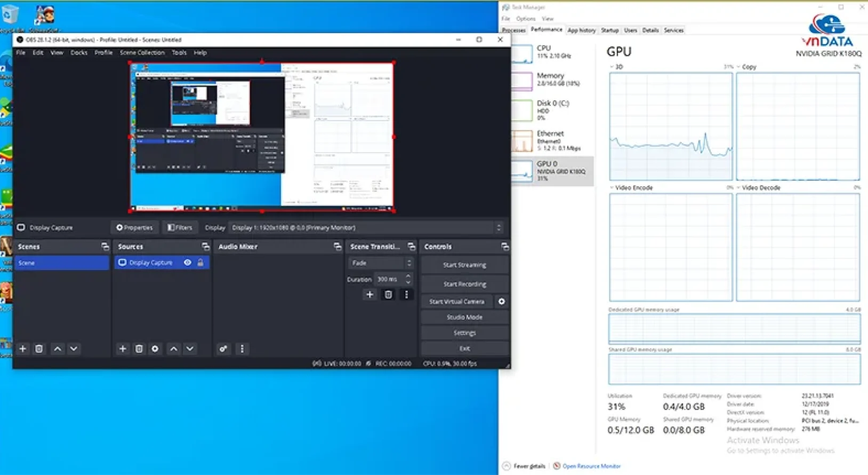
Task: Click the transition Duration input field
Action: 389,279
